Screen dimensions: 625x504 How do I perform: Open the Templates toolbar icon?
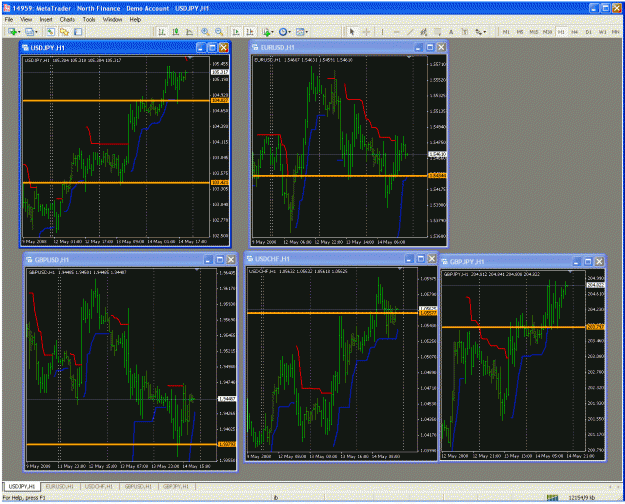[x=300, y=32]
